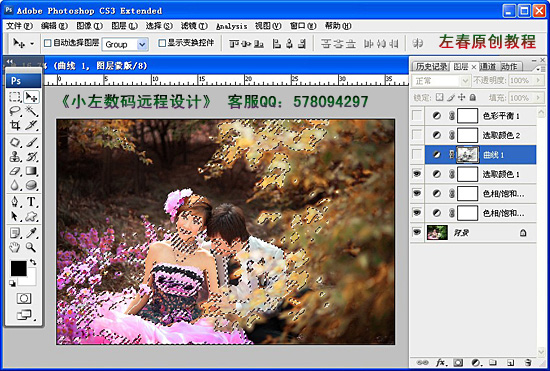This screenshot has height=371, width=550.
Task: Click the black foreground color swatch
Action: (x=18, y=269)
